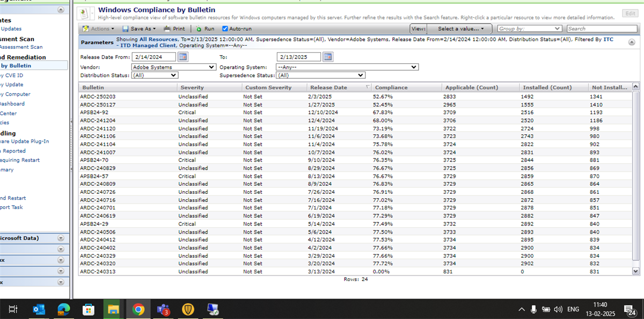Open Outlook from the taskbar
This screenshot has height=319, width=644.
pos(39,309)
